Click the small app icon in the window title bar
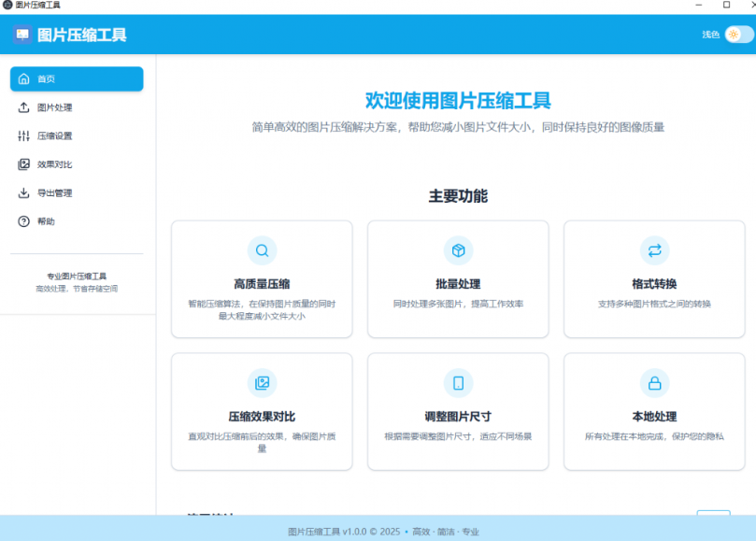The image size is (756, 541). pos(8,6)
